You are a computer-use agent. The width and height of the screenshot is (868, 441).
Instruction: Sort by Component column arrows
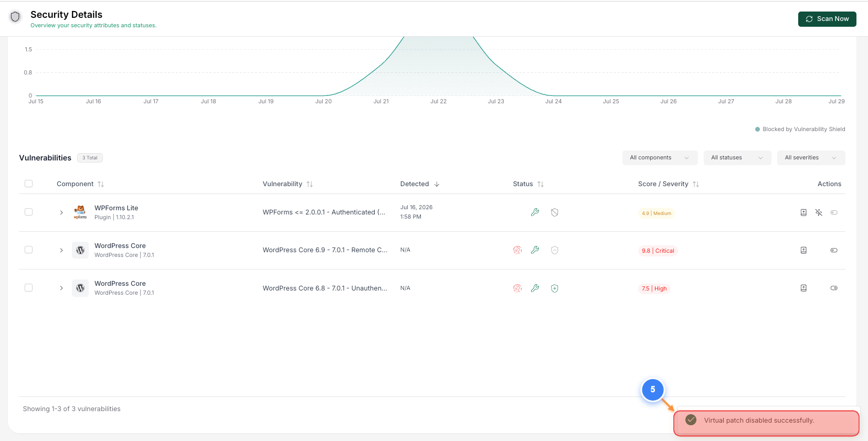coord(101,184)
